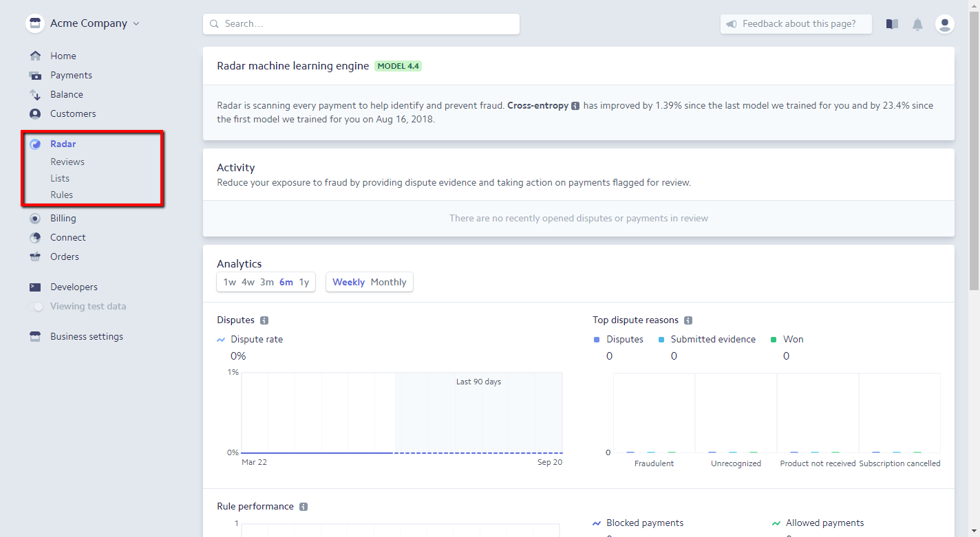The image size is (980, 537).
Task: Open the documentation book icon
Action: [892, 24]
